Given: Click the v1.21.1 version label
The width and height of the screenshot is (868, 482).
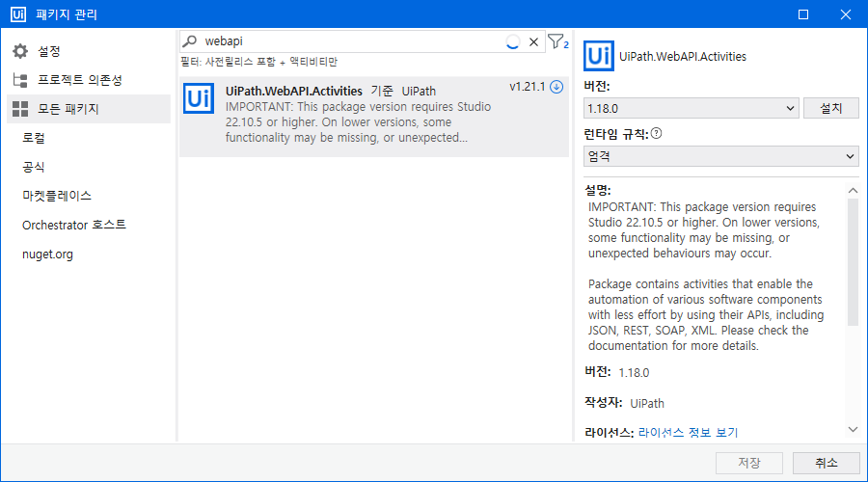Looking at the screenshot, I should pos(527,87).
